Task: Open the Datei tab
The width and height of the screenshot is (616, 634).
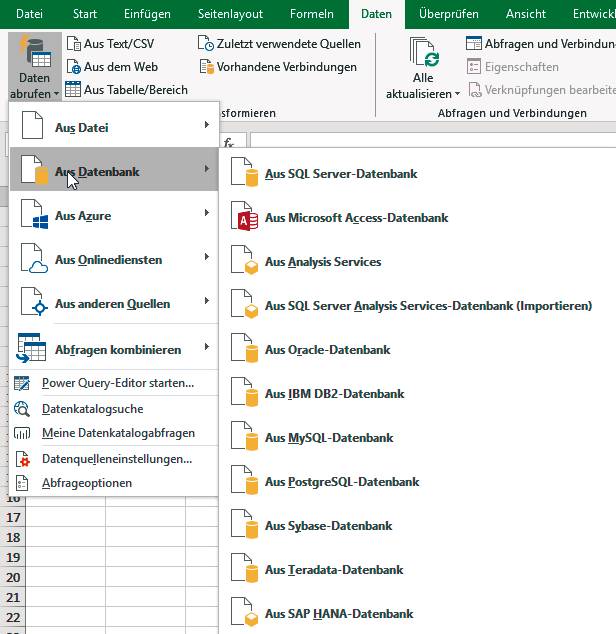Action: pyautogui.click(x=29, y=14)
